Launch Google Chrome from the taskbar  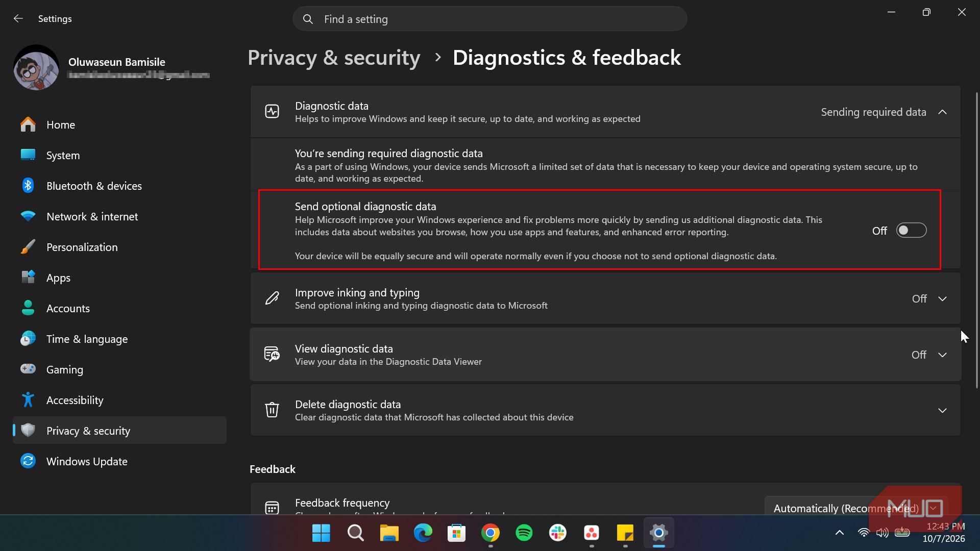coord(490,533)
